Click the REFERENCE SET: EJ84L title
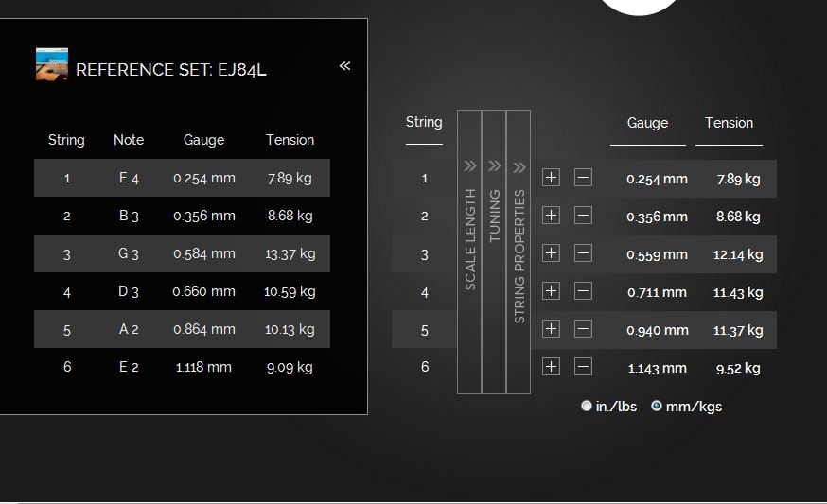Viewport: 827px width, 504px height. coord(171,70)
